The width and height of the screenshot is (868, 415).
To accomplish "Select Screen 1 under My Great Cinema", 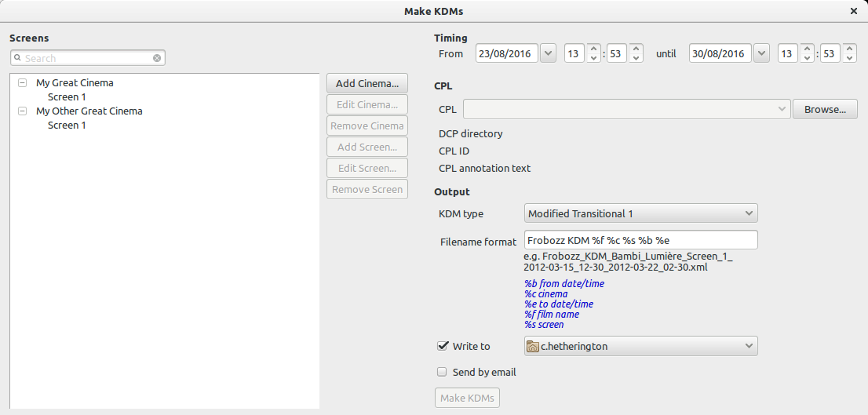I will [67, 96].
